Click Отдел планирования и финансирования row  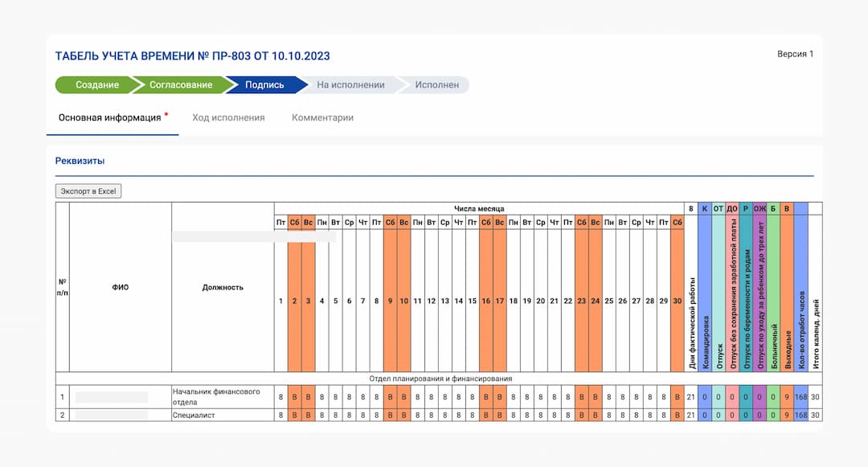[x=440, y=379]
